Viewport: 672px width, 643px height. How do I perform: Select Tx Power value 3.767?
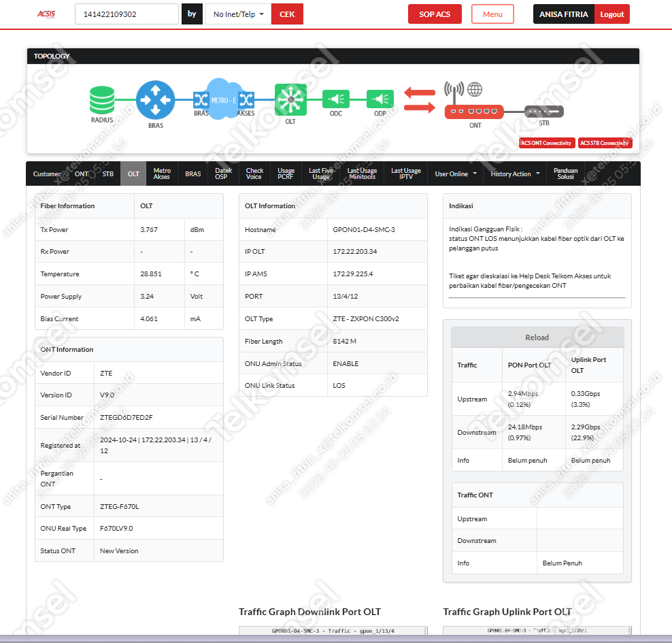click(149, 230)
